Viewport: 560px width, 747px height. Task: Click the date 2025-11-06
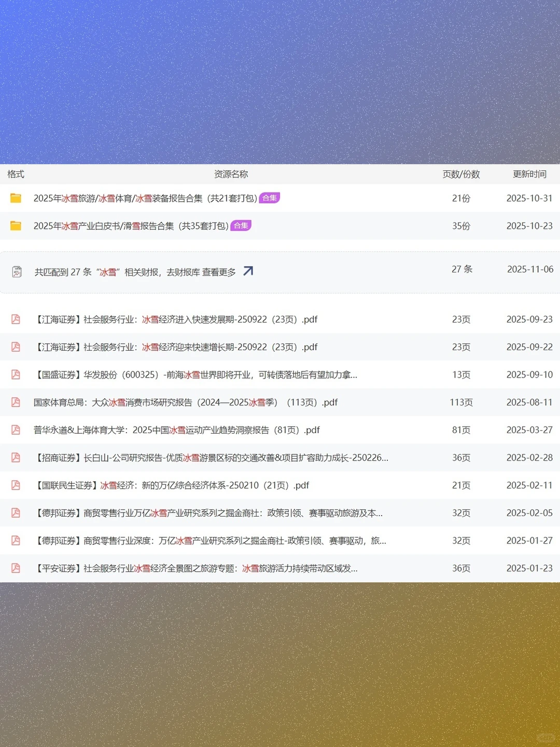tap(530, 269)
